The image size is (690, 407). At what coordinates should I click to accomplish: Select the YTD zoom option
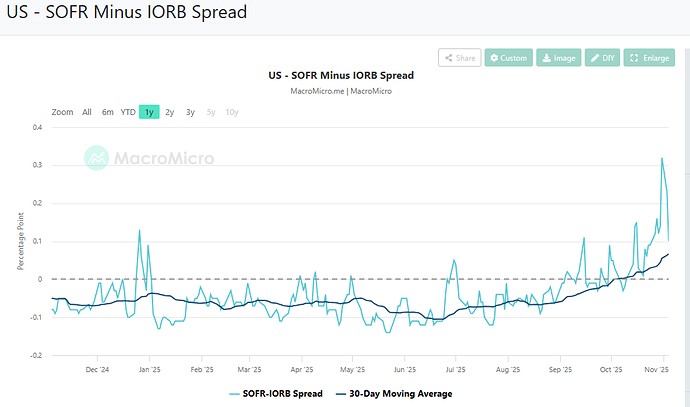point(128,112)
